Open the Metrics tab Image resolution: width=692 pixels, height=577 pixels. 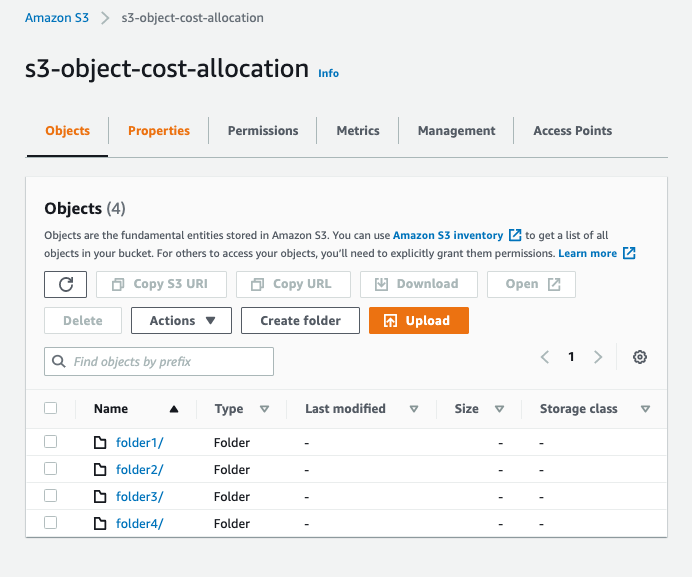[358, 131]
